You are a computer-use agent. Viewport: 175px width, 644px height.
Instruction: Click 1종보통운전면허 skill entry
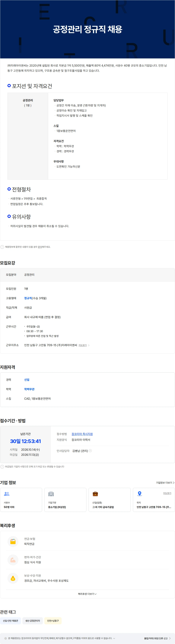click(66, 131)
